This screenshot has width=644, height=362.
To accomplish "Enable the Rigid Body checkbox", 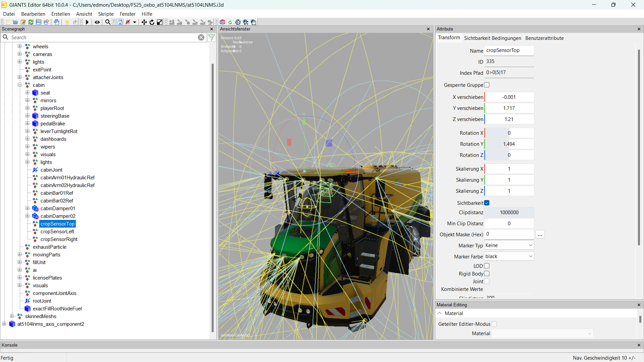I will point(487,274).
